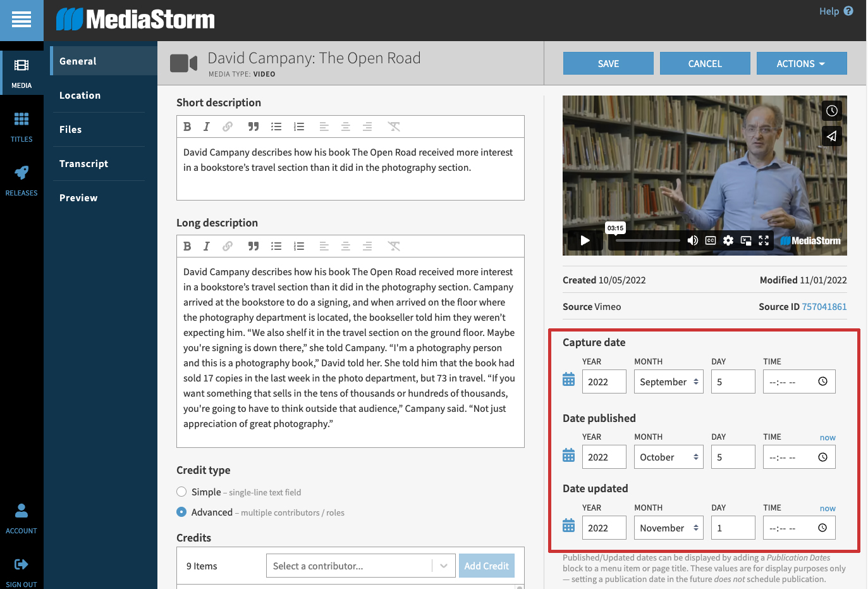Select the Simple credit type option
Image resolution: width=868 pixels, height=589 pixels.
coord(181,492)
